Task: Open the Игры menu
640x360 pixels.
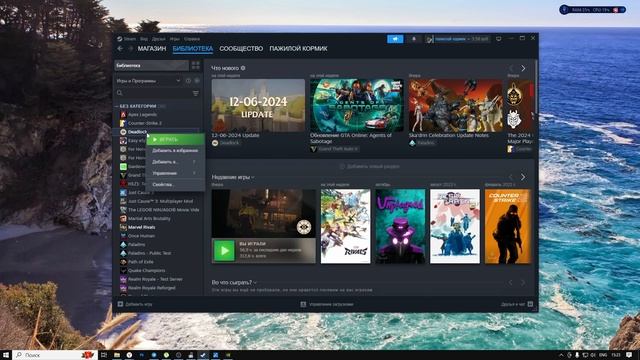Action: 175,39
